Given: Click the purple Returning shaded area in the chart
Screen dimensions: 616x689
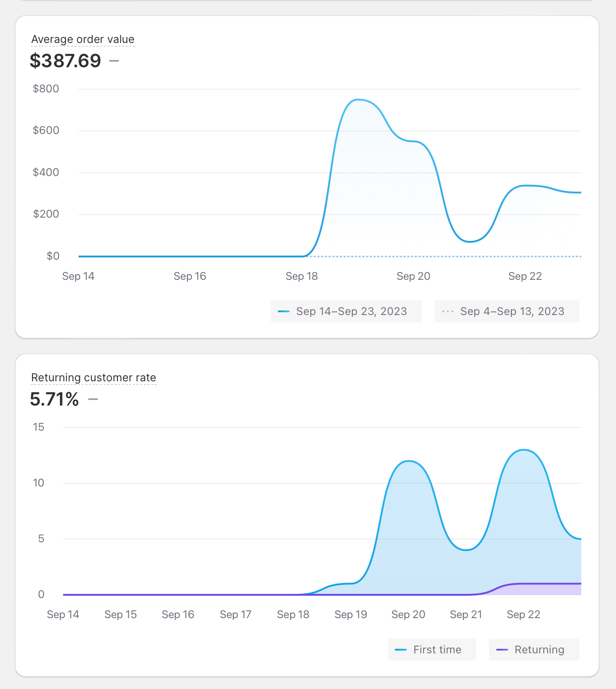Looking at the screenshot, I should tap(539, 589).
